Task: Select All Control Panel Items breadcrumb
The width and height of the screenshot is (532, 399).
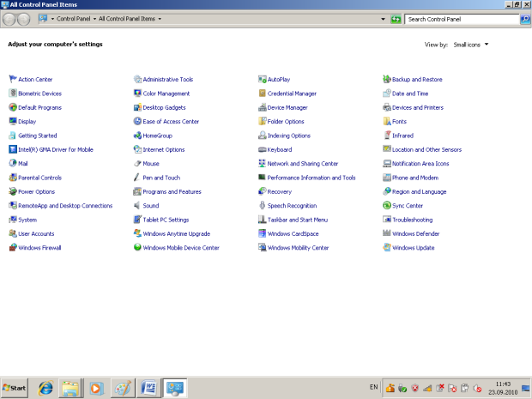Action: click(x=127, y=19)
